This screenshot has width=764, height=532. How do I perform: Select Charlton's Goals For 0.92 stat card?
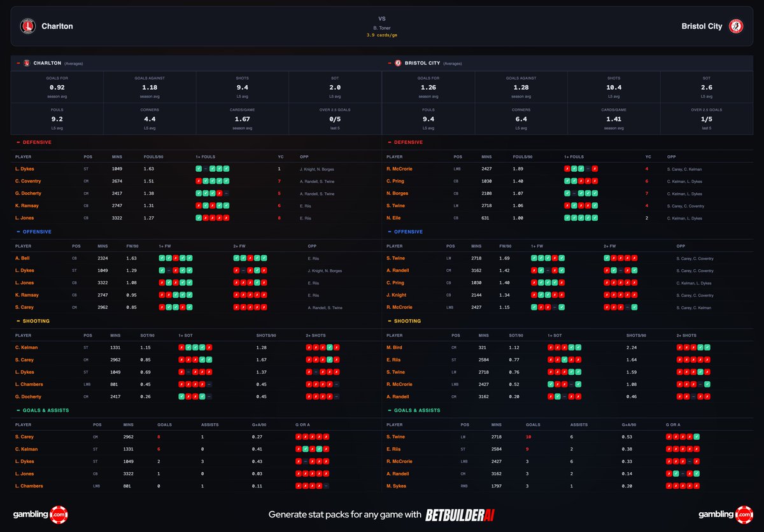(x=57, y=87)
